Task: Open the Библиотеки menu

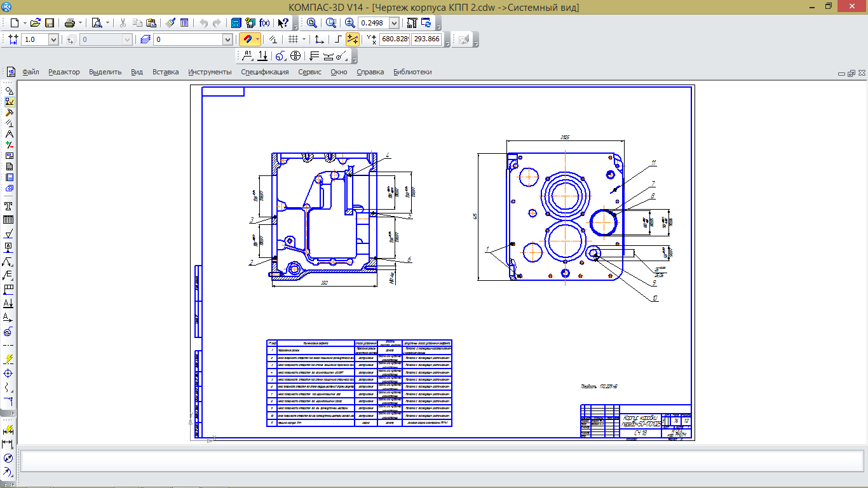Action: tap(412, 72)
